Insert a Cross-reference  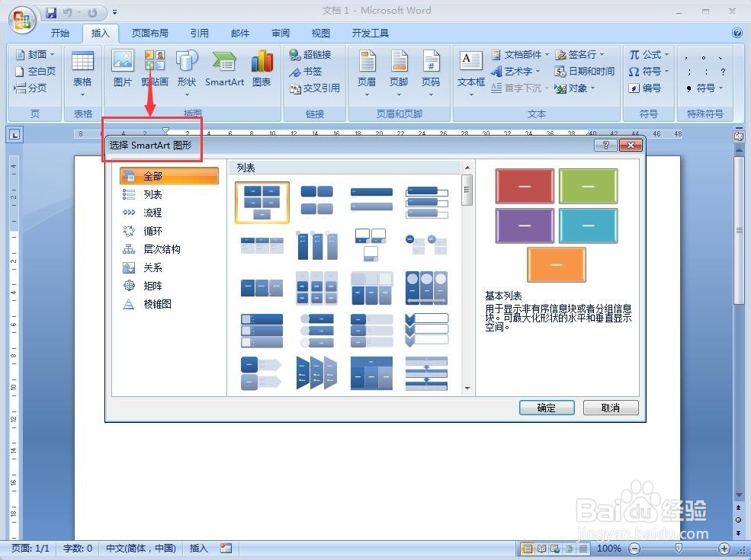tap(315, 88)
